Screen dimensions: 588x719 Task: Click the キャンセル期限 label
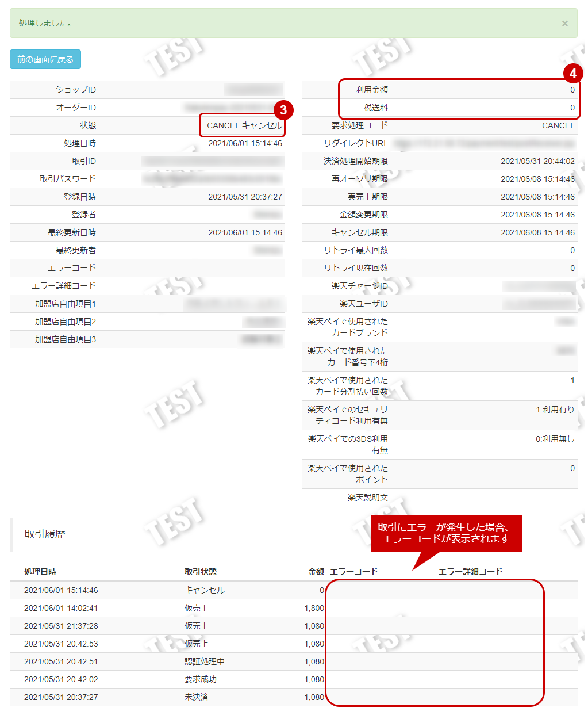tap(360, 232)
